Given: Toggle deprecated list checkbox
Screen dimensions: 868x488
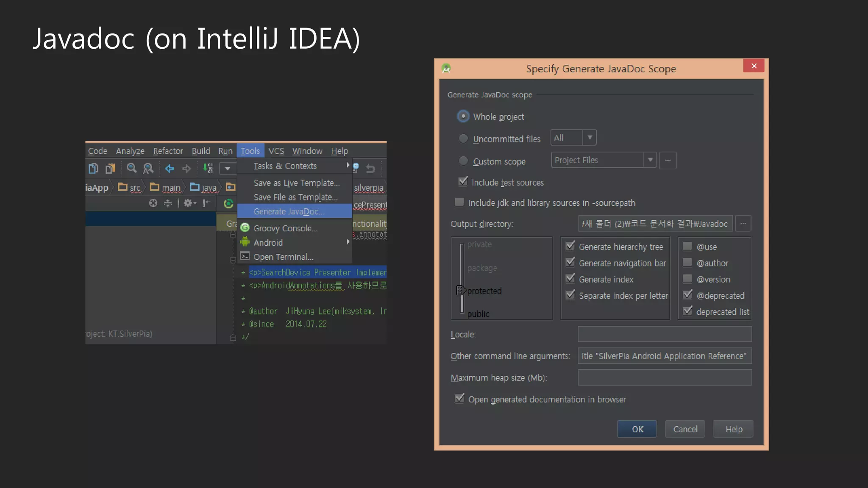Looking at the screenshot, I should [x=688, y=311].
